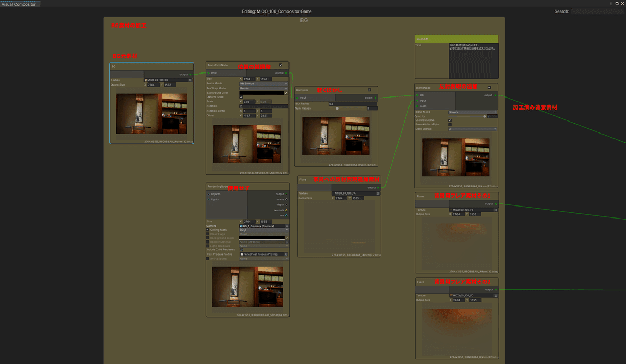Click the BlendNode BG input port
Screen dimensions: 626x364
[x=417, y=95]
